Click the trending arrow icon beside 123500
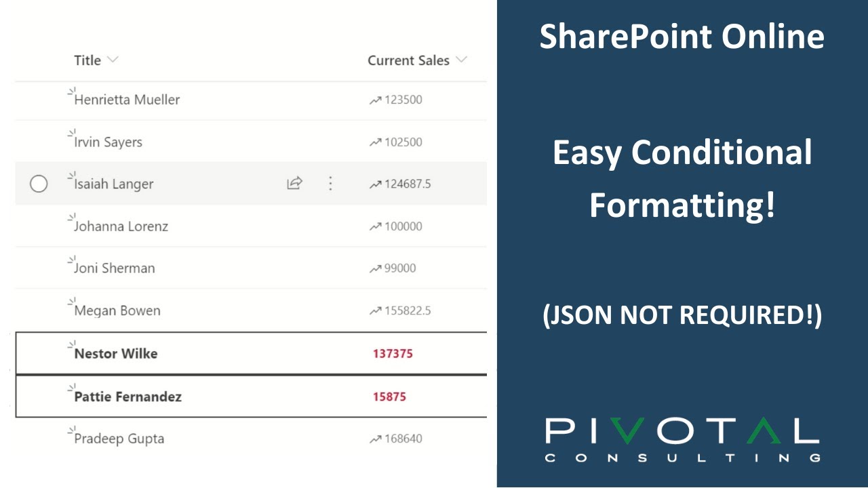The height and width of the screenshot is (488, 868). click(375, 100)
